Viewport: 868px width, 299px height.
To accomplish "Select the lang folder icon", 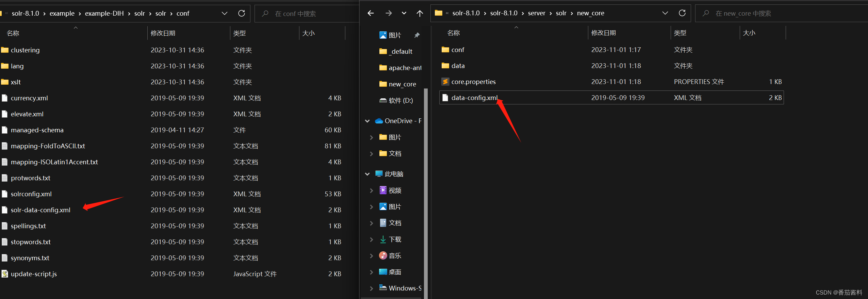I will coord(5,66).
